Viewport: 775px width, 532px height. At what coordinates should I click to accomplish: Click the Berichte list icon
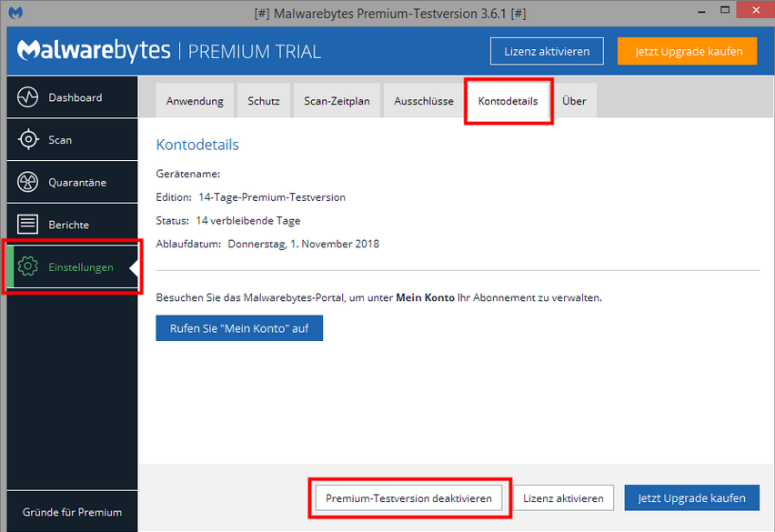pyautogui.click(x=27, y=225)
